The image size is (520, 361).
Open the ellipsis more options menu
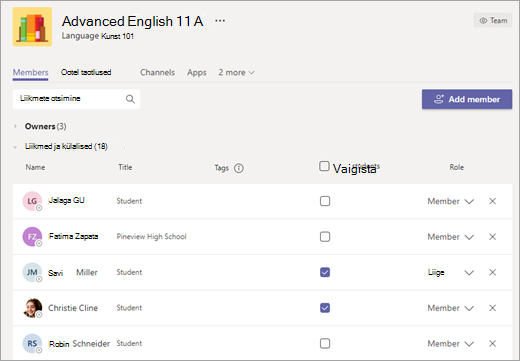pos(220,21)
